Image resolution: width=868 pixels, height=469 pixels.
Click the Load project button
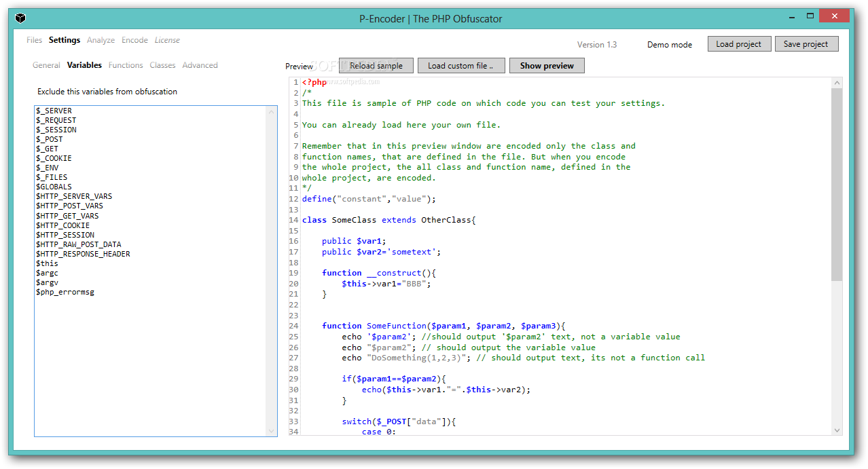click(739, 44)
